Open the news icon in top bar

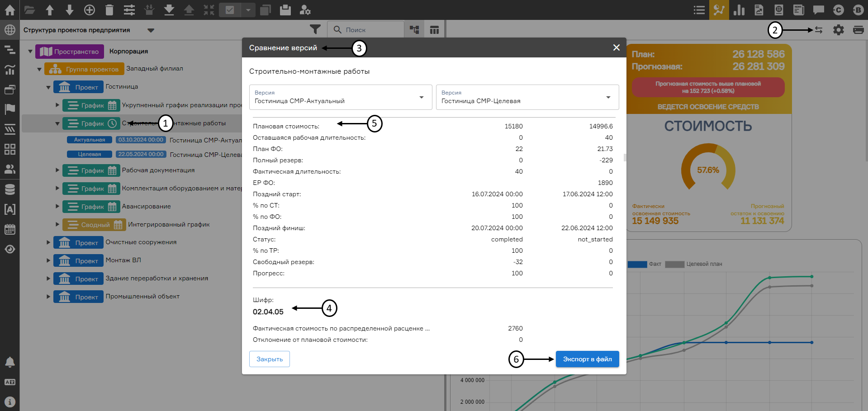point(799,9)
